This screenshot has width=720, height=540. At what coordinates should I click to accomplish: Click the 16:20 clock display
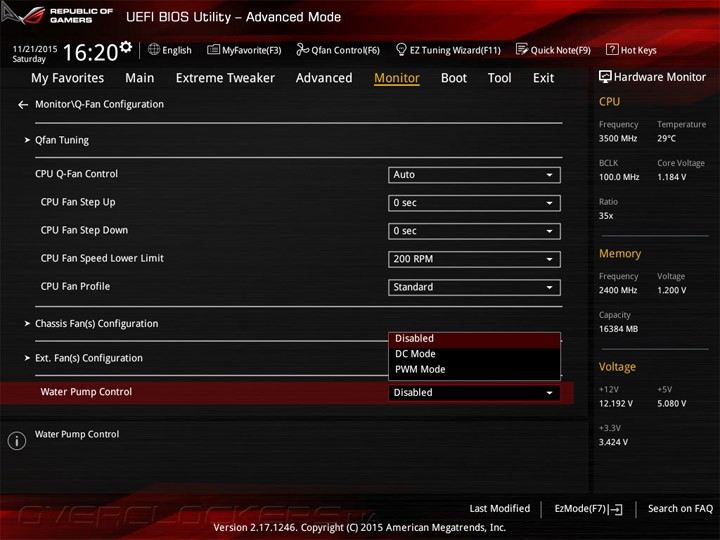point(90,52)
